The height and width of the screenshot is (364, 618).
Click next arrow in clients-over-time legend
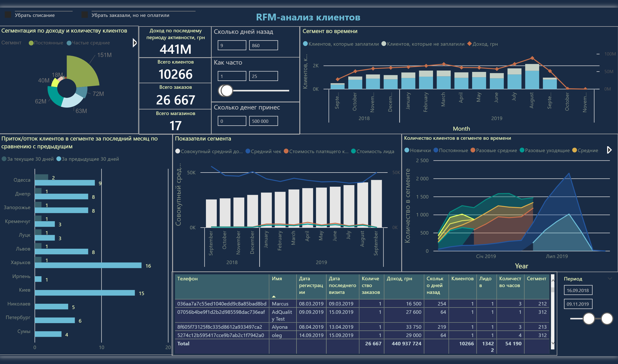[x=609, y=150]
